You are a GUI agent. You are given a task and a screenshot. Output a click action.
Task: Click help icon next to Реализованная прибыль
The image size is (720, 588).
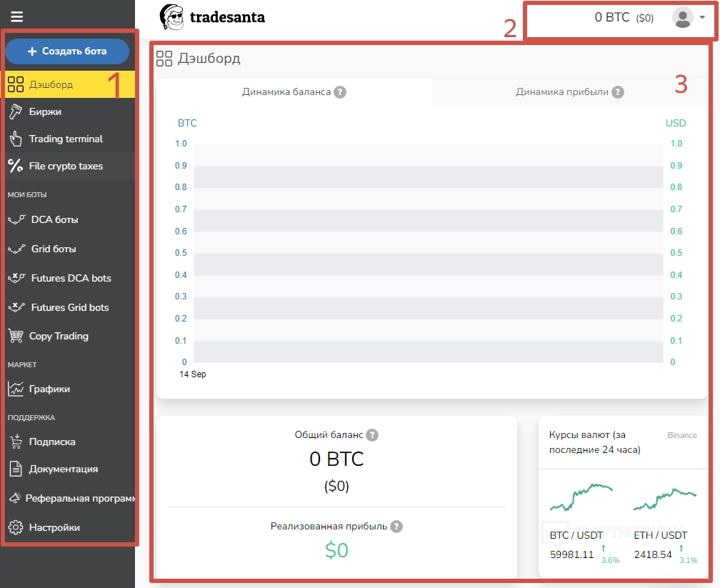[396, 527]
